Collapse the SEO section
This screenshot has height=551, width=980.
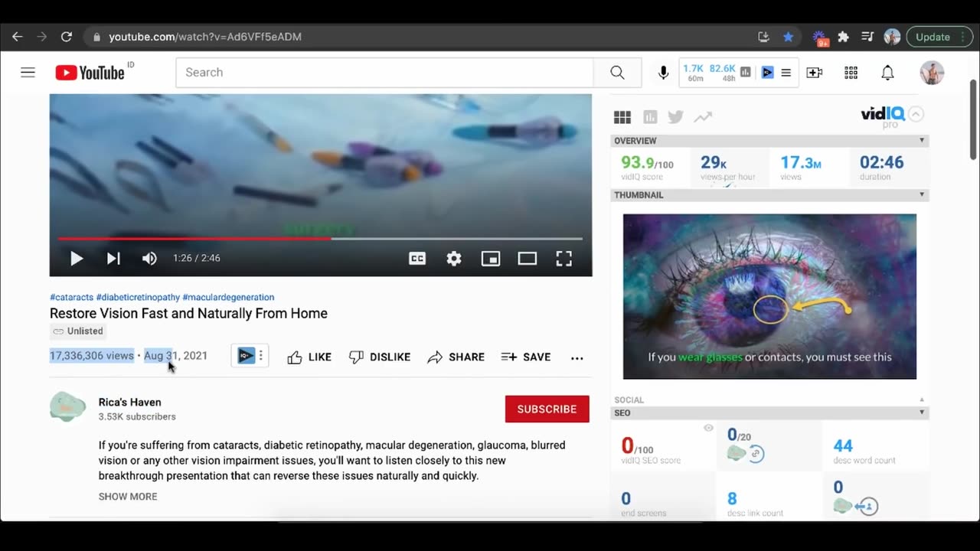(922, 413)
